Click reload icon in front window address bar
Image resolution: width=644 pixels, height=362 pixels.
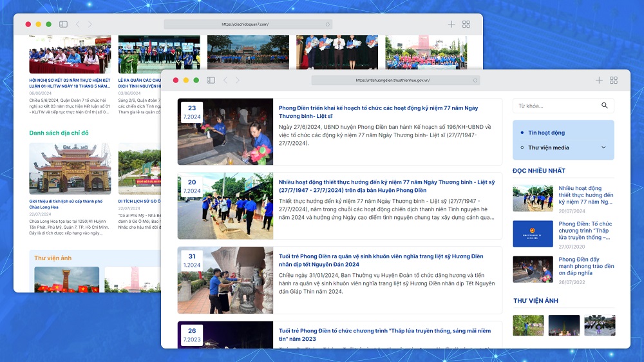point(475,81)
